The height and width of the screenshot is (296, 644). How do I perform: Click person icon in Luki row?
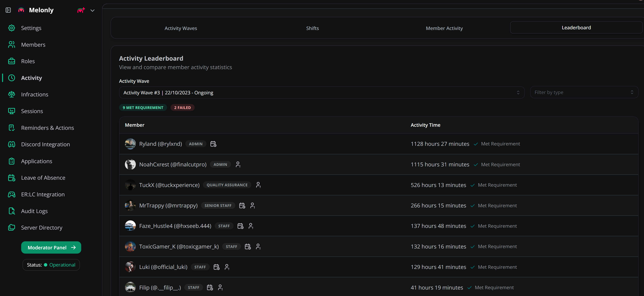pyautogui.click(x=227, y=267)
